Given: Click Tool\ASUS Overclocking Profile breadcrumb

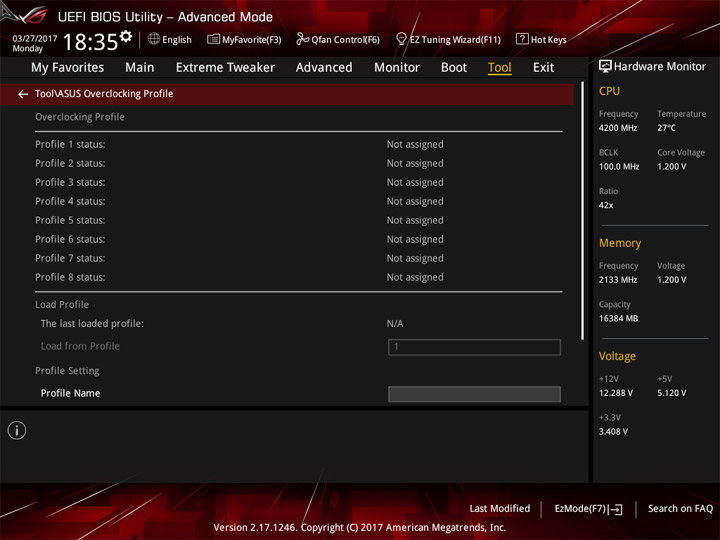Looking at the screenshot, I should click(104, 94).
